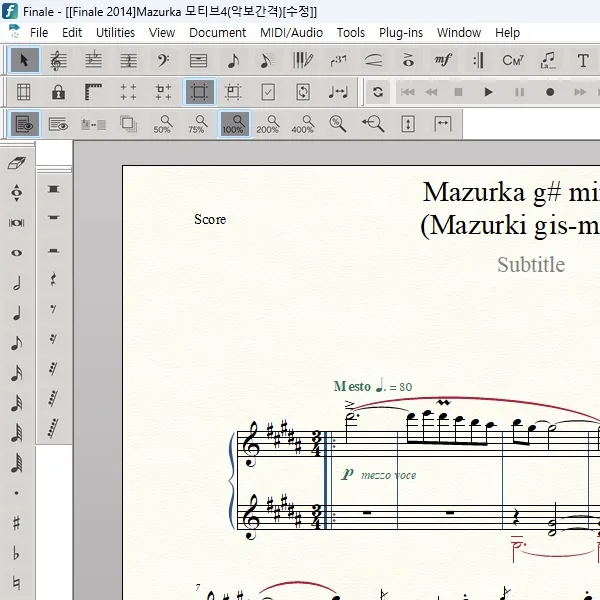The height and width of the screenshot is (600, 600).
Task: Toggle the lock icon in layout toolbar
Action: click(59, 93)
